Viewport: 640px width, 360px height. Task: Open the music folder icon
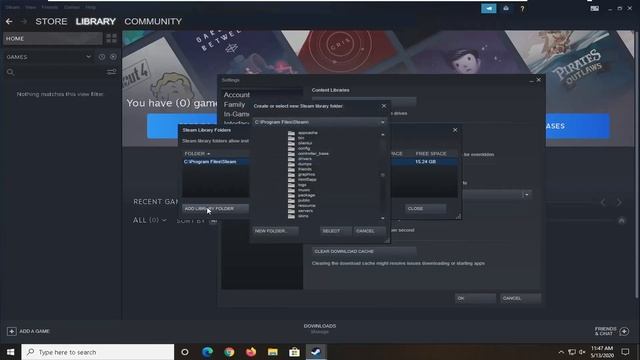coord(291,190)
